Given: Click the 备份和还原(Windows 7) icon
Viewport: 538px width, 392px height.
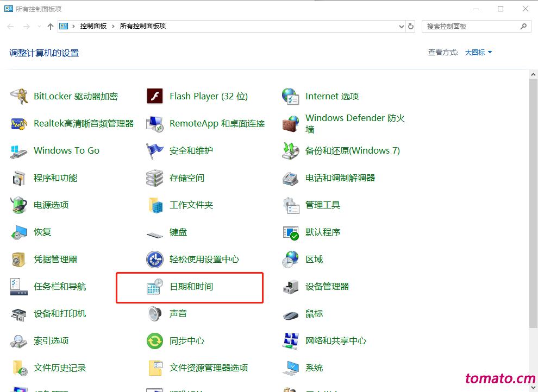Looking at the screenshot, I should click(291, 151).
